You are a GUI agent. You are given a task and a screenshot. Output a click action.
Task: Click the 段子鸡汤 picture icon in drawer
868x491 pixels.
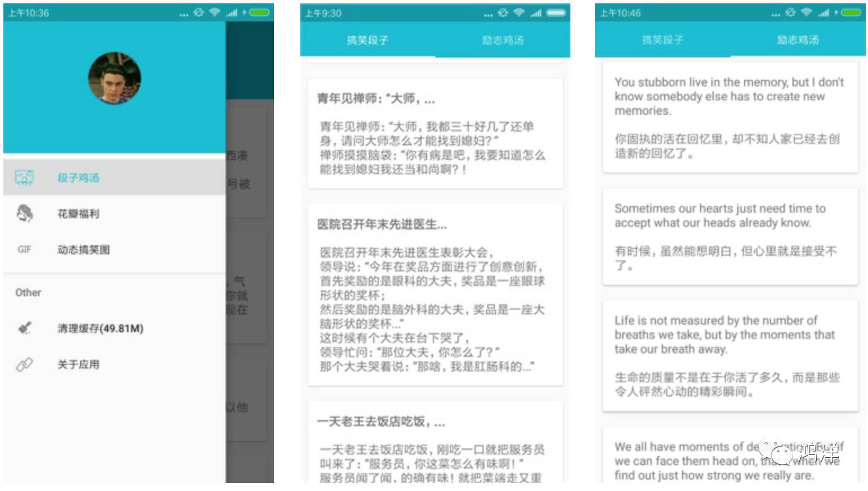(24, 178)
